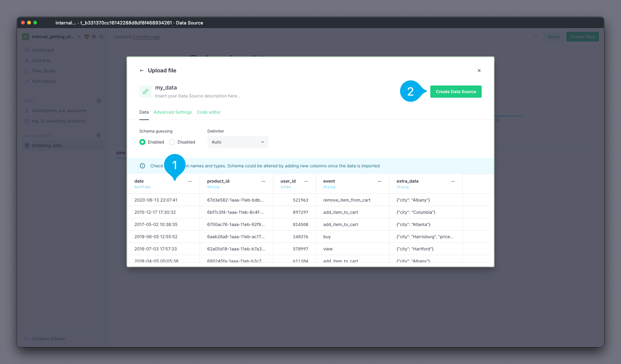Screen dimensions: 621x364
Task: Change the Int64 type of user_id column
Action: [285, 187]
